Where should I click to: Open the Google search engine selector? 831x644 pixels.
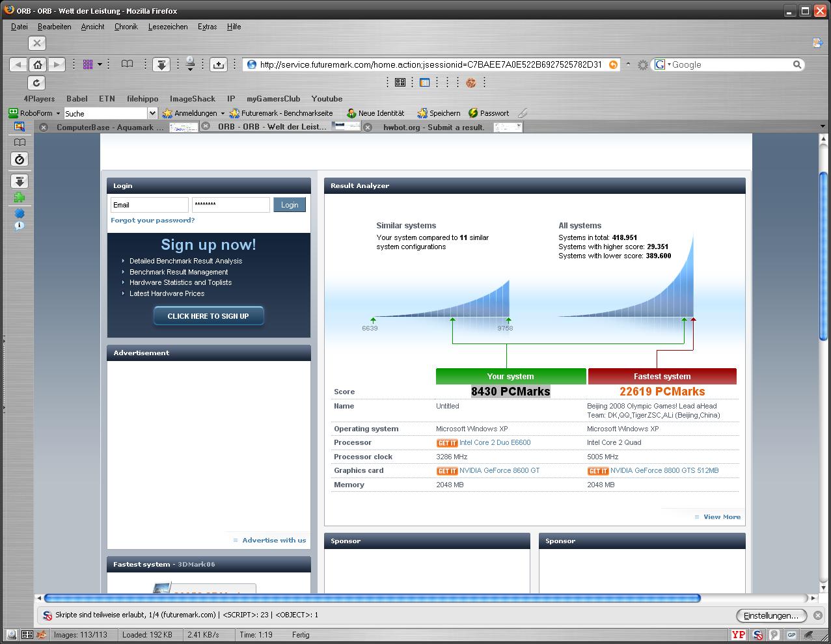(x=662, y=64)
